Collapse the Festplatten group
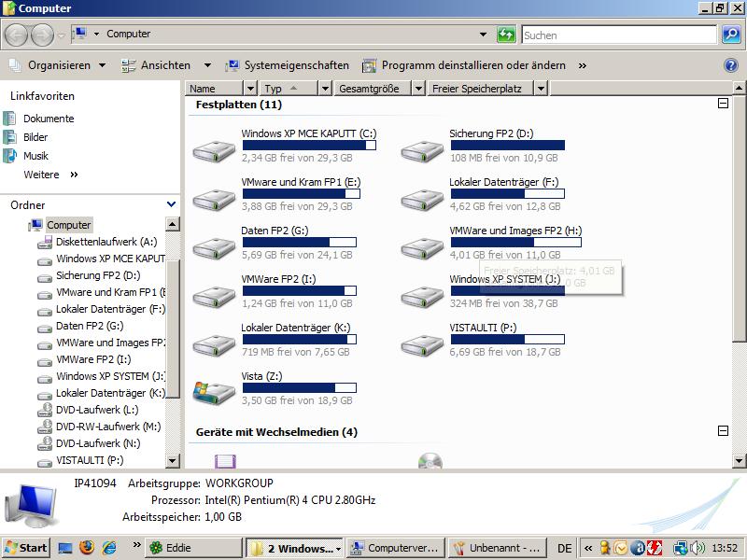Viewport: 747px width, 560px height. 723,105
